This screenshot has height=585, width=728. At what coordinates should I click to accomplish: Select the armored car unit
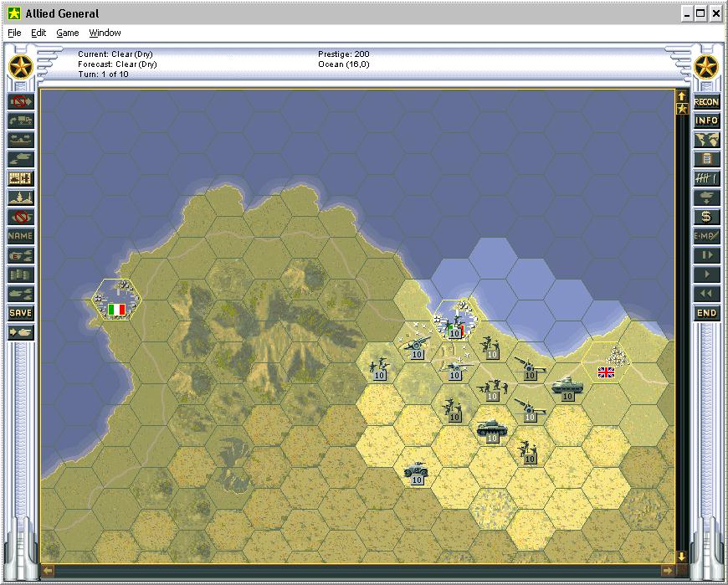416,471
